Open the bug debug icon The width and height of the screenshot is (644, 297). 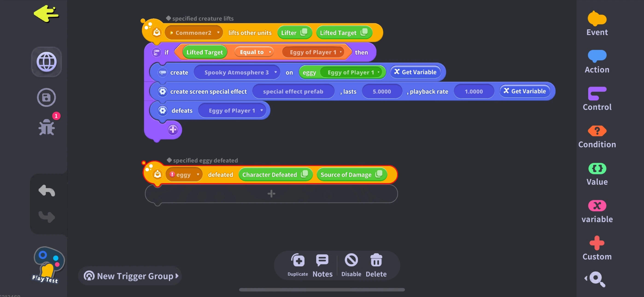pos(47,127)
